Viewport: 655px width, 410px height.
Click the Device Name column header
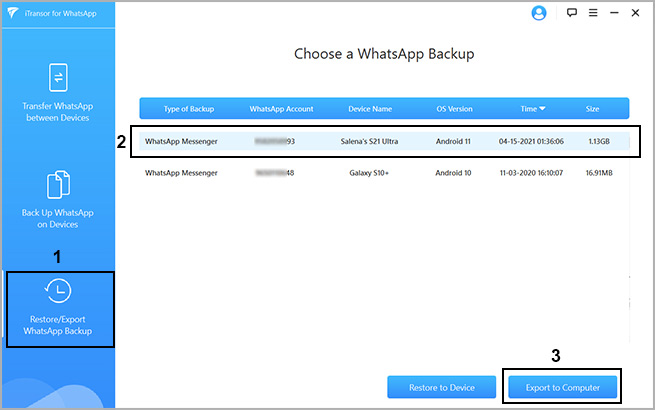370,108
